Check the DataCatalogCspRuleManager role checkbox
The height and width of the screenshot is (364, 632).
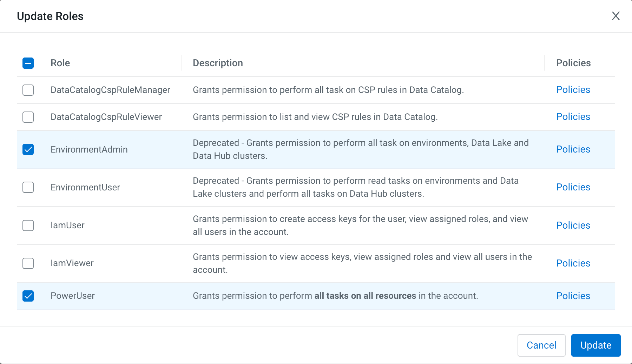(28, 90)
